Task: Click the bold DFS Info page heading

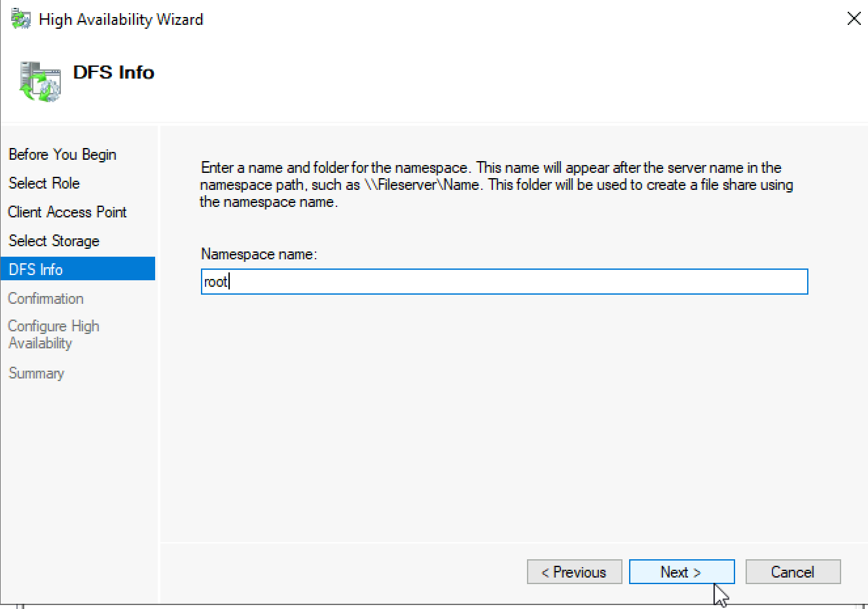Action: (114, 72)
